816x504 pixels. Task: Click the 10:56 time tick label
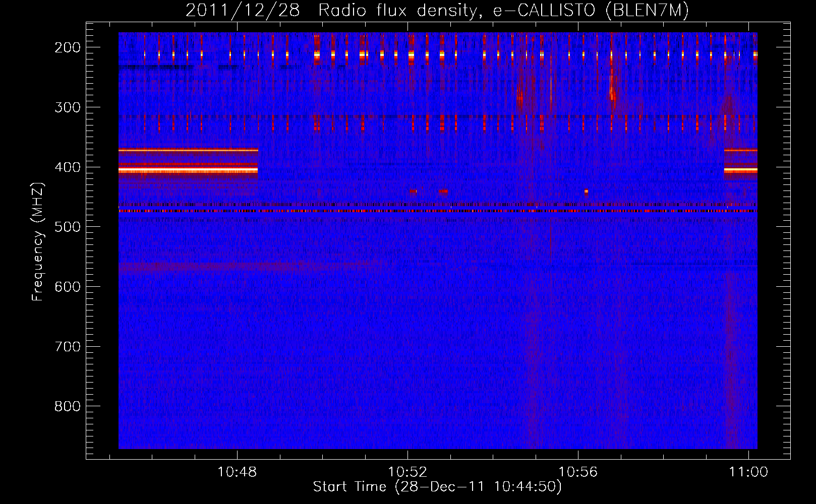pyautogui.click(x=578, y=472)
